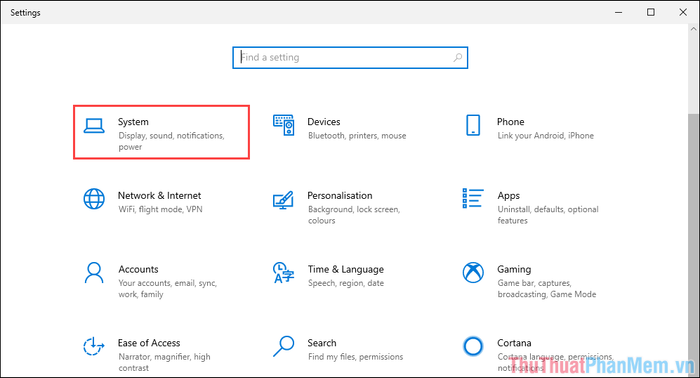Viewport: 700px width, 378px height.
Task: Click the Devices keyboard-and-speaker icon
Action: pos(283,125)
